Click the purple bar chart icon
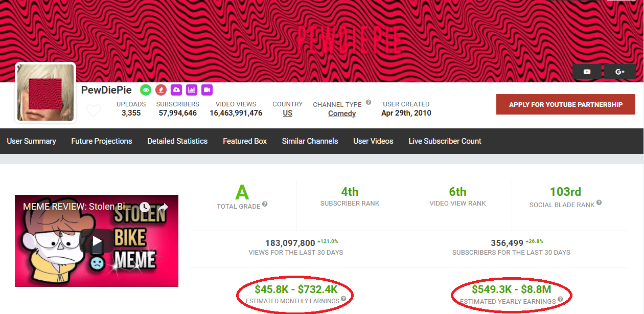Viewport: 644px width, 314px height. pyautogui.click(x=192, y=90)
